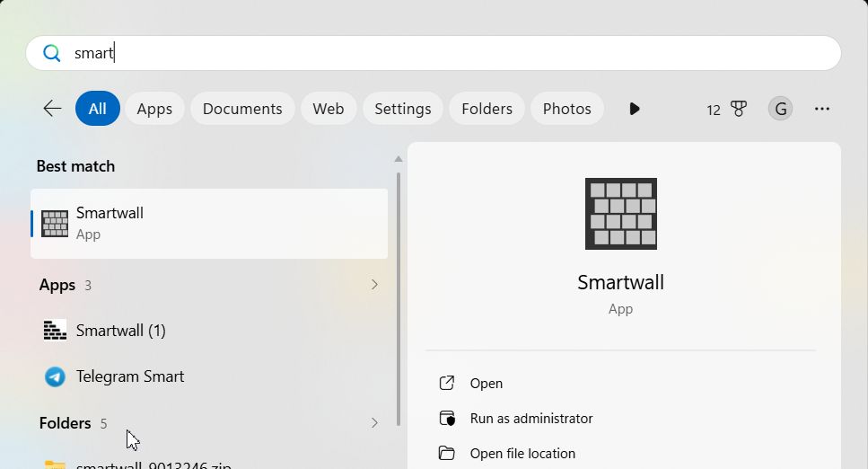Image resolution: width=868 pixels, height=469 pixels.
Task: Choose Run as administrator
Action: (530, 418)
